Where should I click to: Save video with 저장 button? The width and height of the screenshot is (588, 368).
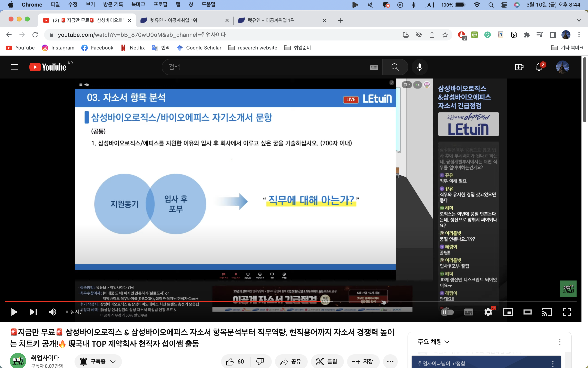point(363,361)
